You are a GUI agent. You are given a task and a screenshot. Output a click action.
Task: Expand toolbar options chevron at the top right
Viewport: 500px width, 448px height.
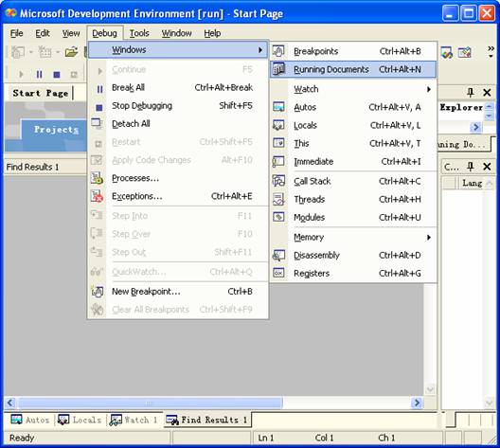point(491,52)
